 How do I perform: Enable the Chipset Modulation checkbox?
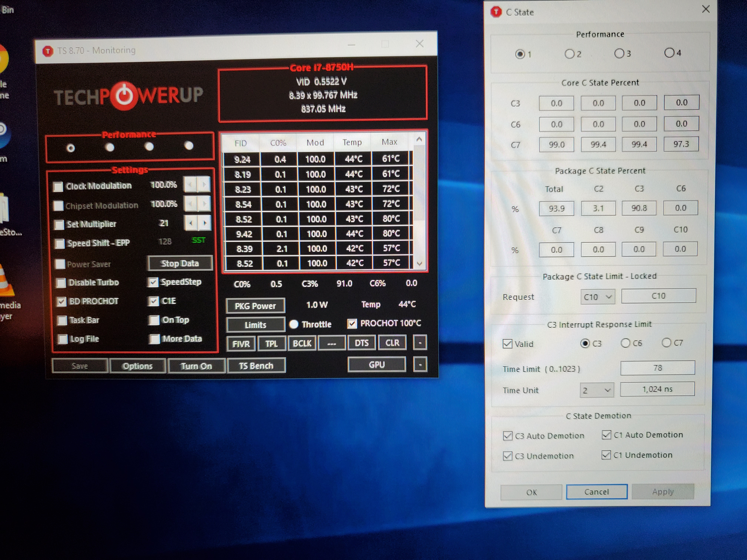[x=58, y=206]
